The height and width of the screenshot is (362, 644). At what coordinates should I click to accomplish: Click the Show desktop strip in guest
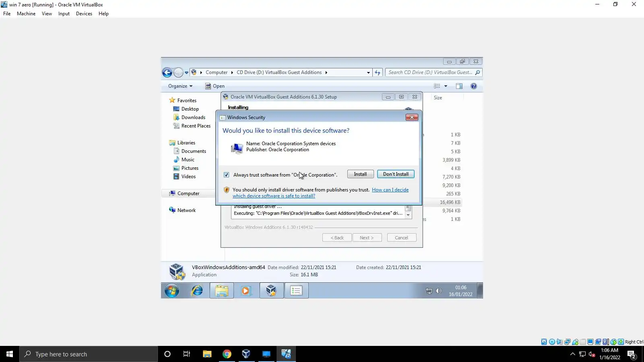(x=480, y=290)
